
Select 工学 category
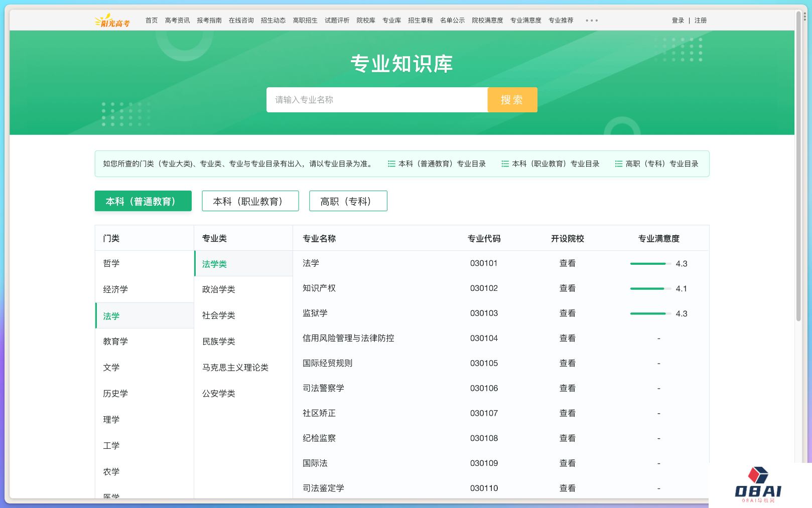point(145,446)
